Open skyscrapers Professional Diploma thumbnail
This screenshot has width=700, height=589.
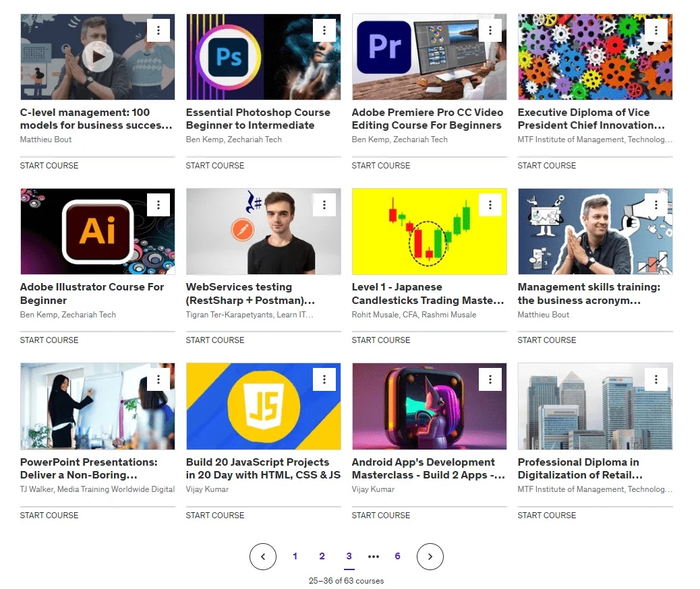(x=595, y=406)
